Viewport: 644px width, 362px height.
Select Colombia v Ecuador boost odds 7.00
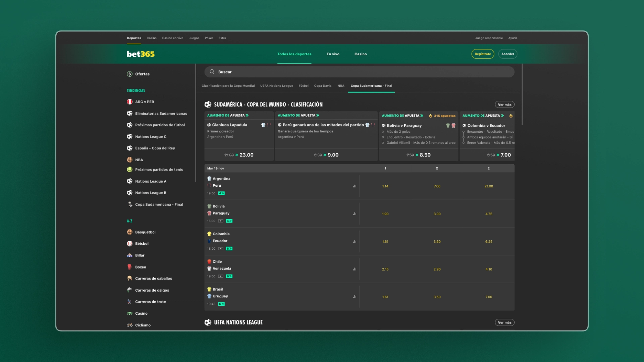[487, 155]
